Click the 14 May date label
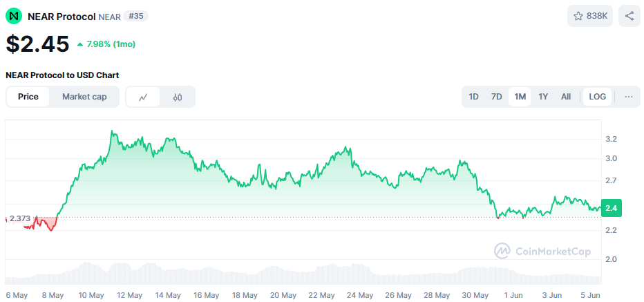 tap(168, 295)
